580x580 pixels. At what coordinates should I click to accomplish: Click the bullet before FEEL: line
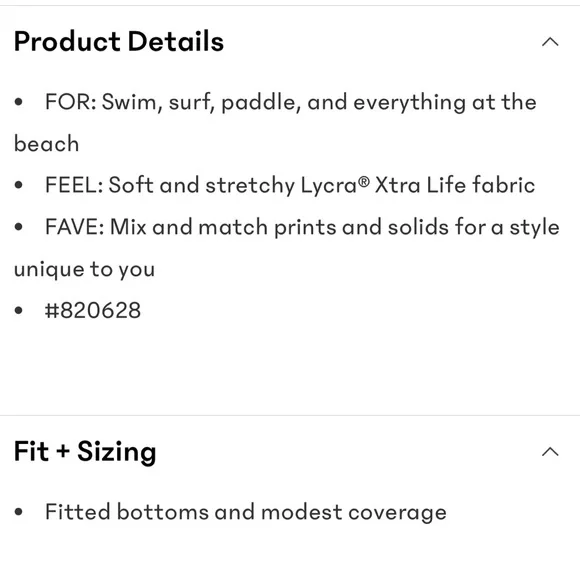(x=18, y=185)
